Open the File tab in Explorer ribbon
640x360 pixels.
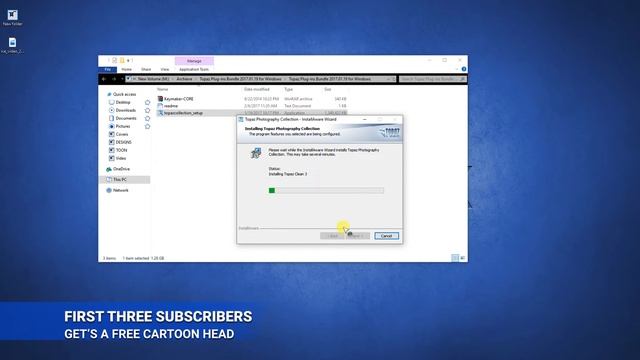[108, 69]
